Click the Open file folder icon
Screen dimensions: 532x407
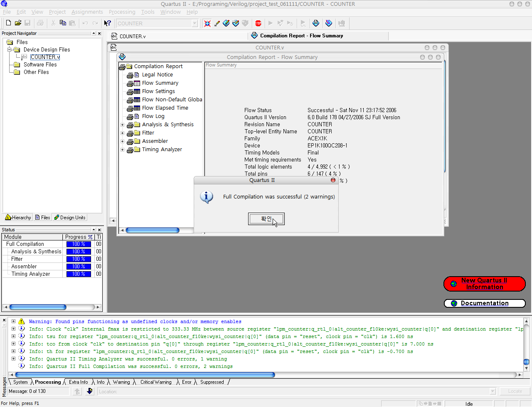(18, 23)
